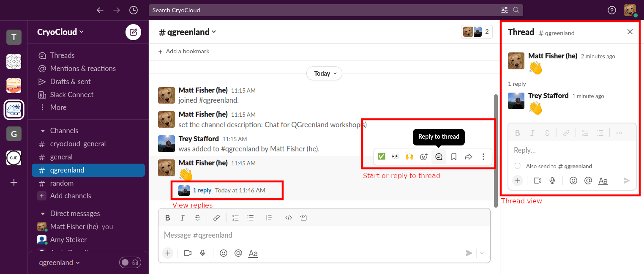This screenshot has height=274, width=644.
Task: Click the search filter sliders icon
Action: coord(505,10)
